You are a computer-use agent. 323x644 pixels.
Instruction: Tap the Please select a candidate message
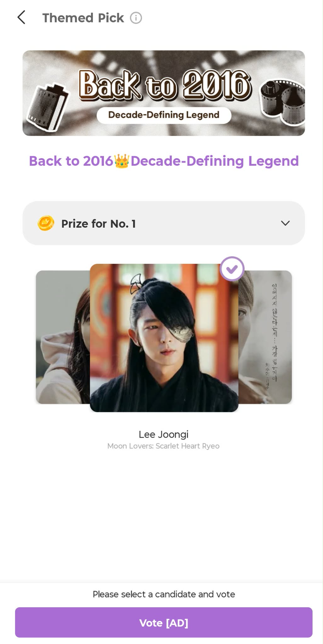point(164,594)
